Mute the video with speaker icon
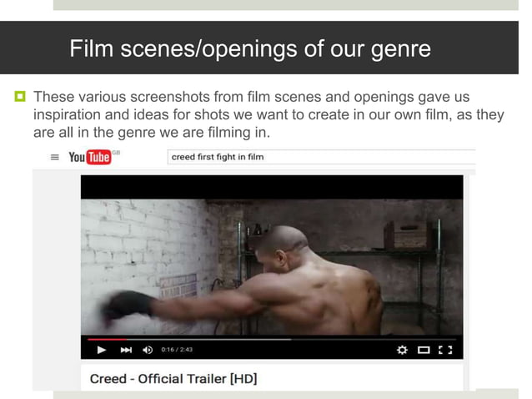Image resolution: width=532 pixels, height=399 pixels. 148,350
